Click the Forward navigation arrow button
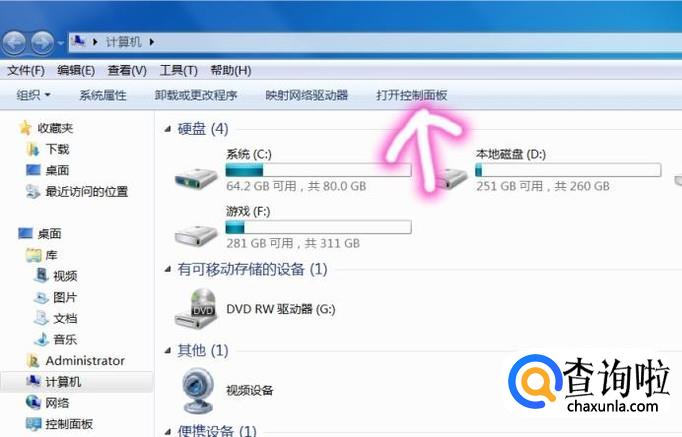The height and width of the screenshot is (437, 682). (43, 43)
